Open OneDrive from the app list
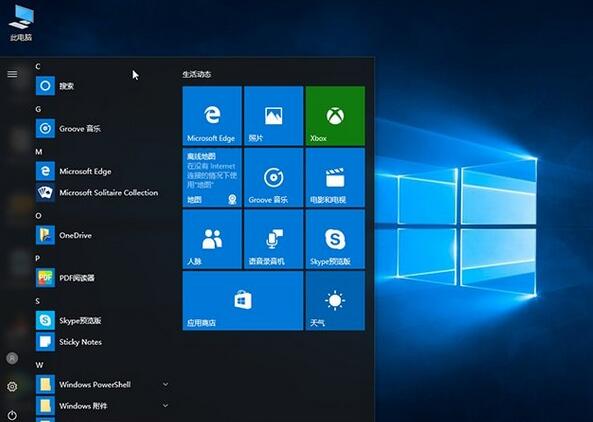This screenshot has height=422, width=593. pyautogui.click(x=102, y=235)
